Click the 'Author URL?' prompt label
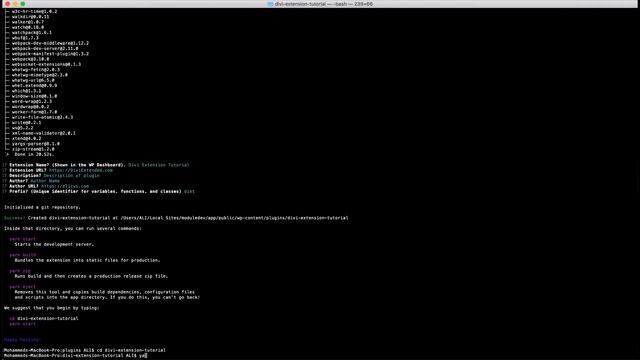This screenshot has width=640, height=360. 24,187
